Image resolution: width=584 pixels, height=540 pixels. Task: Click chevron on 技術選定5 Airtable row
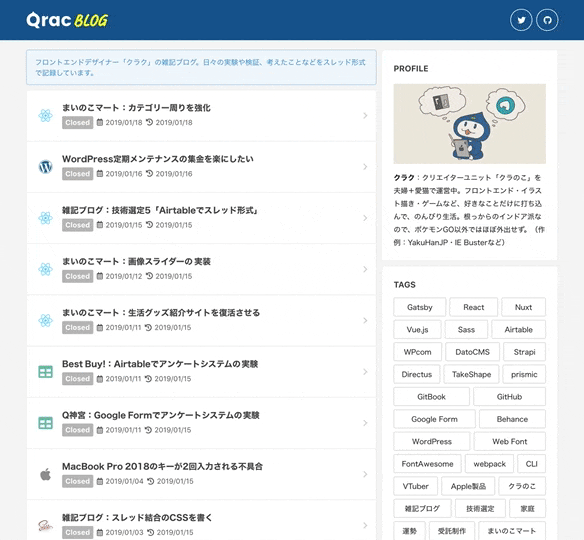click(365, 218)
